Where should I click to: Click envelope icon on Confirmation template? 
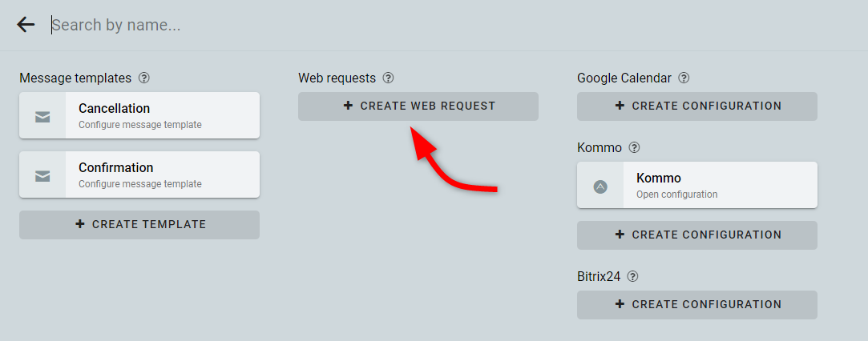click(x=42, y=176)
